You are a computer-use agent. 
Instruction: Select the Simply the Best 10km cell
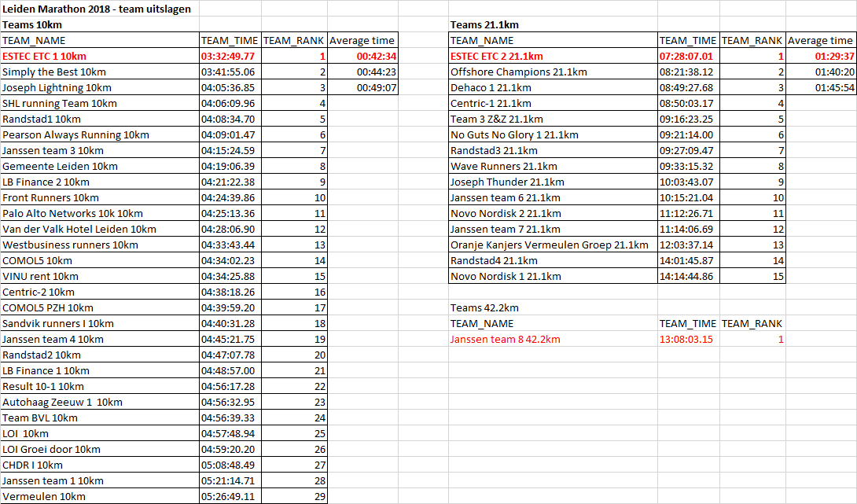(x=49, y=72)
